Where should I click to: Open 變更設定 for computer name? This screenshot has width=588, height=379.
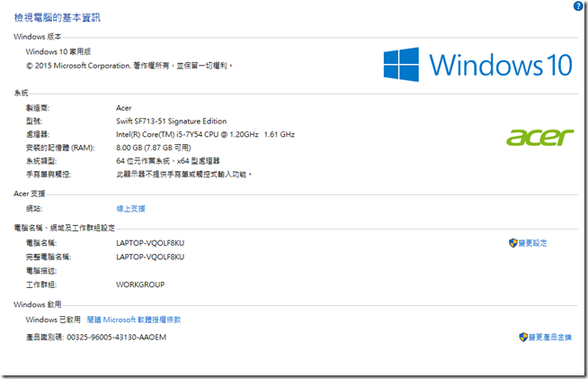[x=532, y=243]
